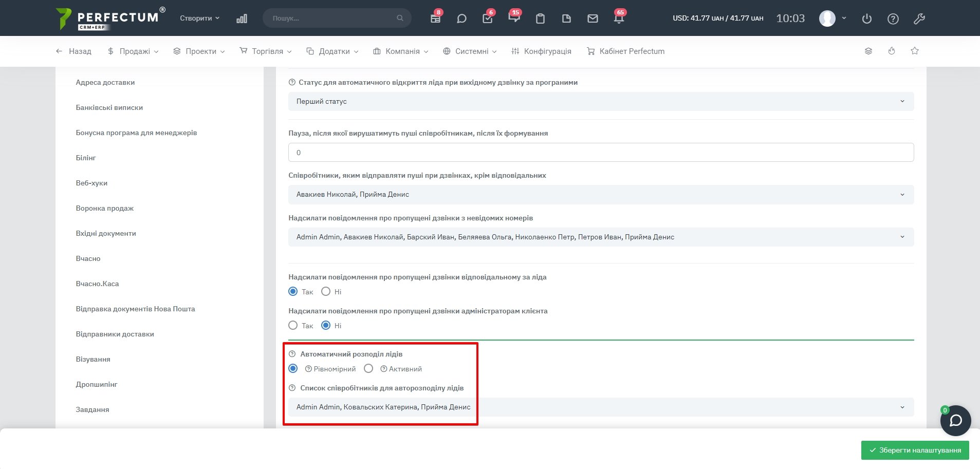Viewport: 980px width, 469px height.
Task: Open Відправка документів Нова Пошта
Action: tap(135, 309)
